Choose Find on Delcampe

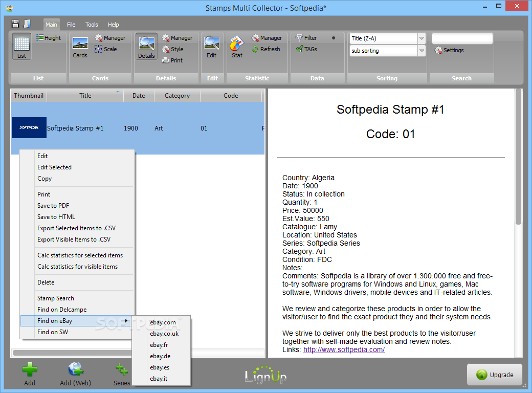77,310
